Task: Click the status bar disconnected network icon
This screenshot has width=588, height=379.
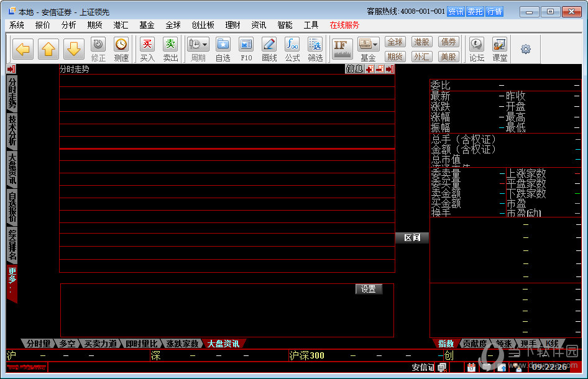Action: pyautogui.click(x=442, y=367)
